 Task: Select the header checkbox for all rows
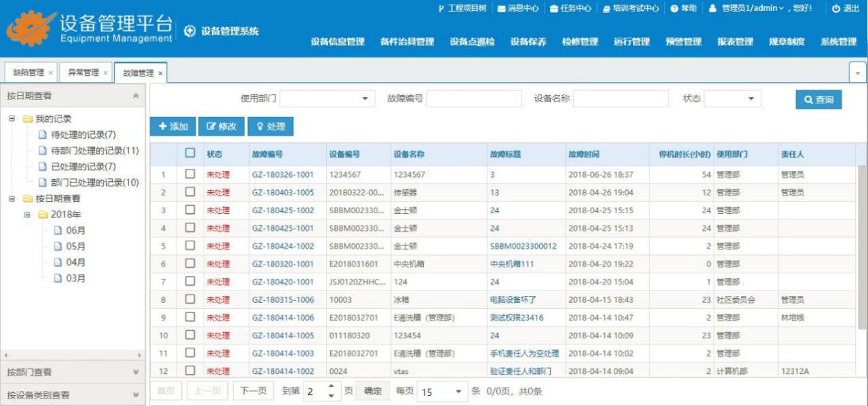point(191,154)
